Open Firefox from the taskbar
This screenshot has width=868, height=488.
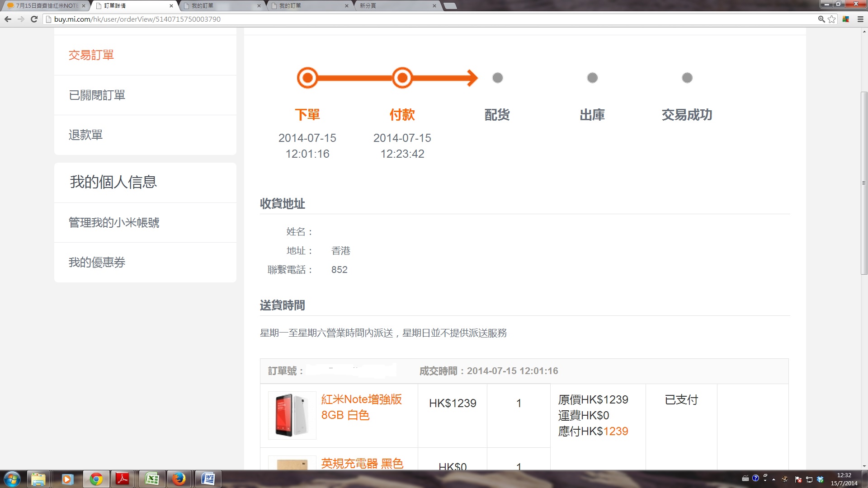179,479
